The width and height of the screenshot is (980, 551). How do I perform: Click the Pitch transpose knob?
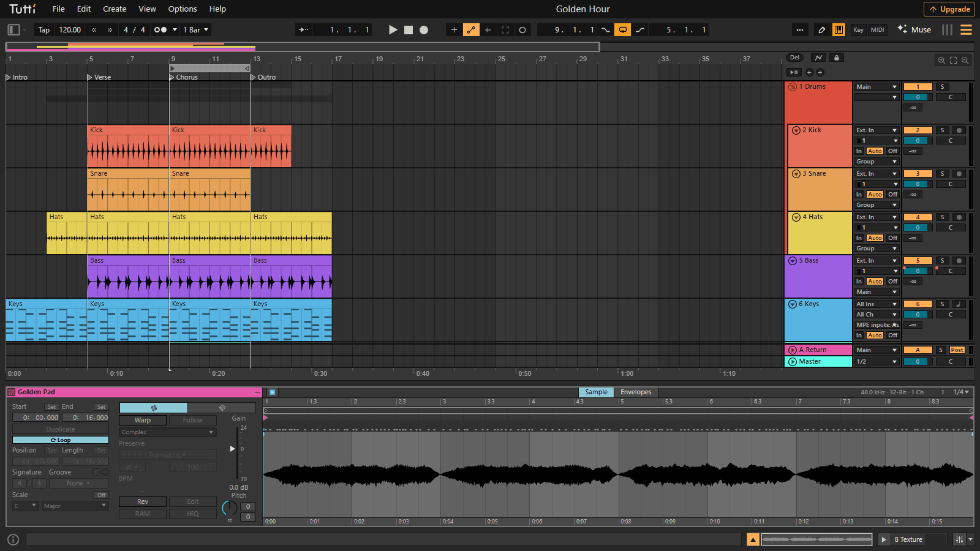229,508
